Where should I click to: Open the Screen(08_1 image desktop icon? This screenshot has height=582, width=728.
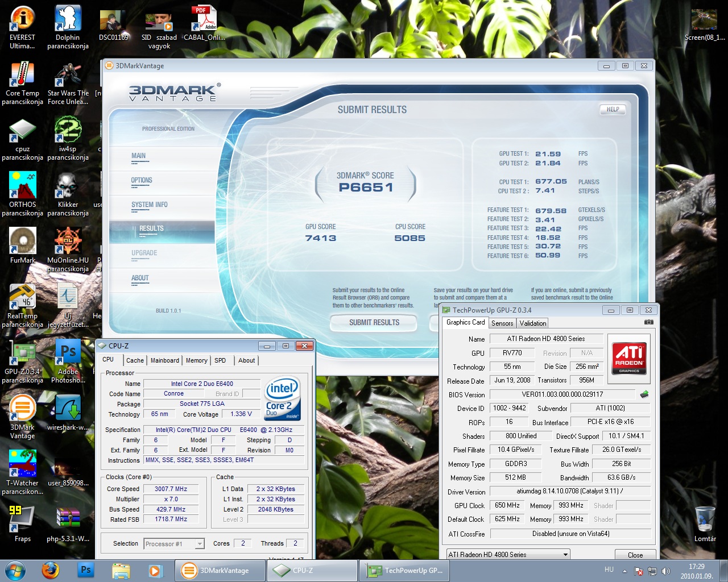(x=705, y=25)
